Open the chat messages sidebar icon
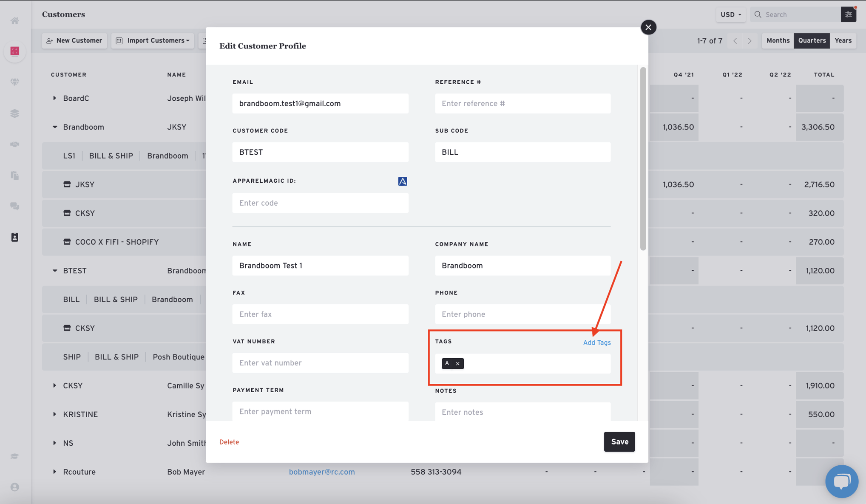866x504 pixels. (15, 207)
